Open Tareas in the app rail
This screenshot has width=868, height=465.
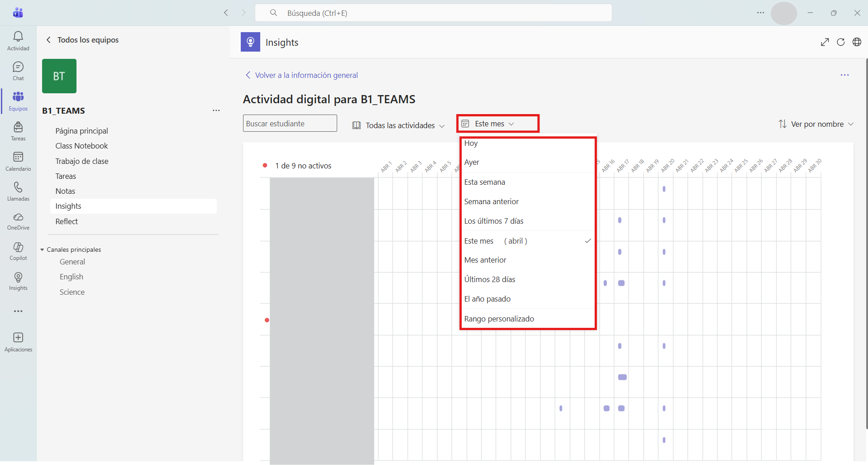coord(18,131)
